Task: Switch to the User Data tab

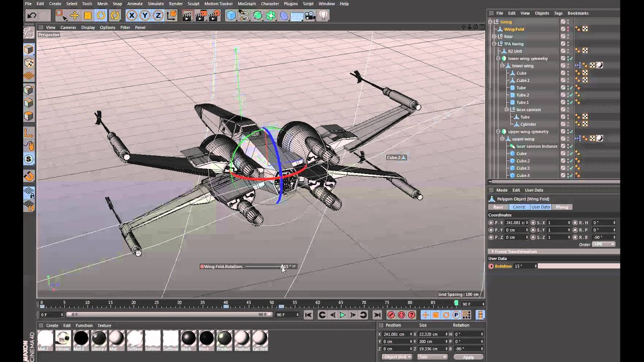Action: [x=540, y=207]
